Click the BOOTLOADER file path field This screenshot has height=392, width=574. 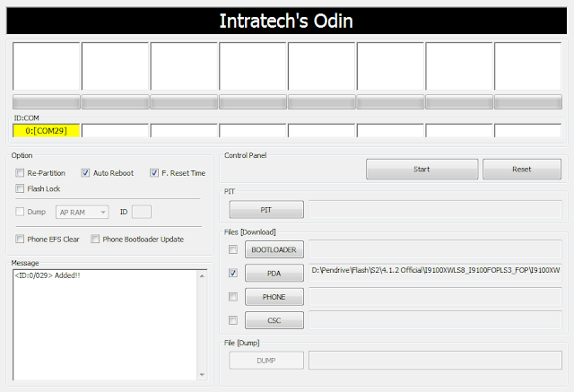point(435,249)
